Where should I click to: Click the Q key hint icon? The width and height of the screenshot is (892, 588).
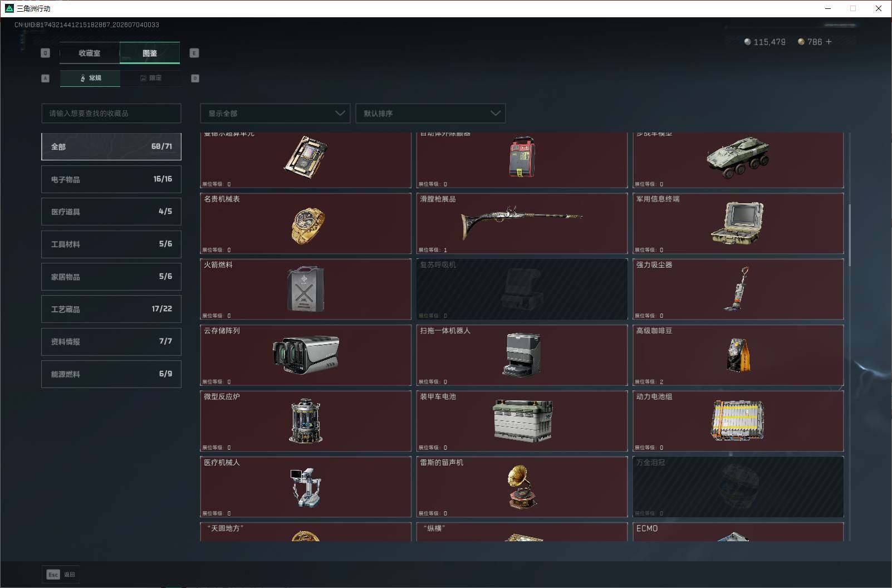coord(46,53)
